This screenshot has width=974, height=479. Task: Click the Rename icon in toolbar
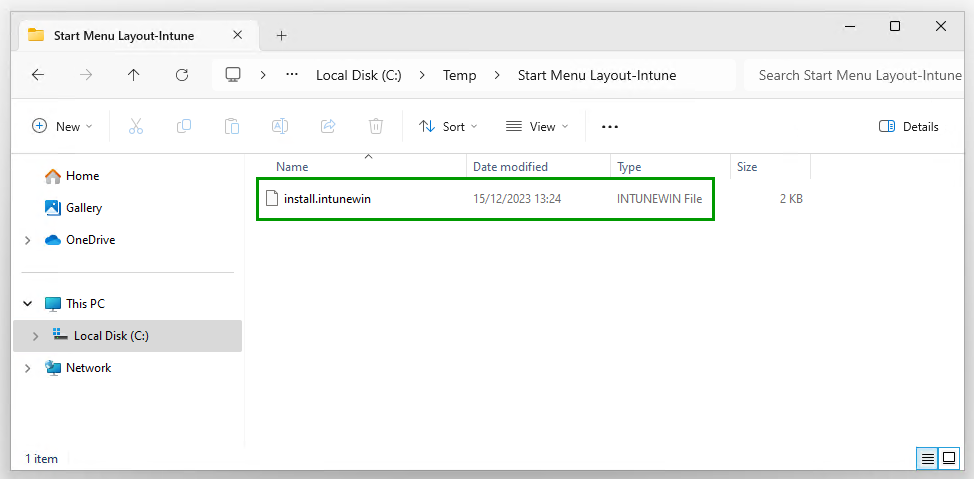pos(280,126)
